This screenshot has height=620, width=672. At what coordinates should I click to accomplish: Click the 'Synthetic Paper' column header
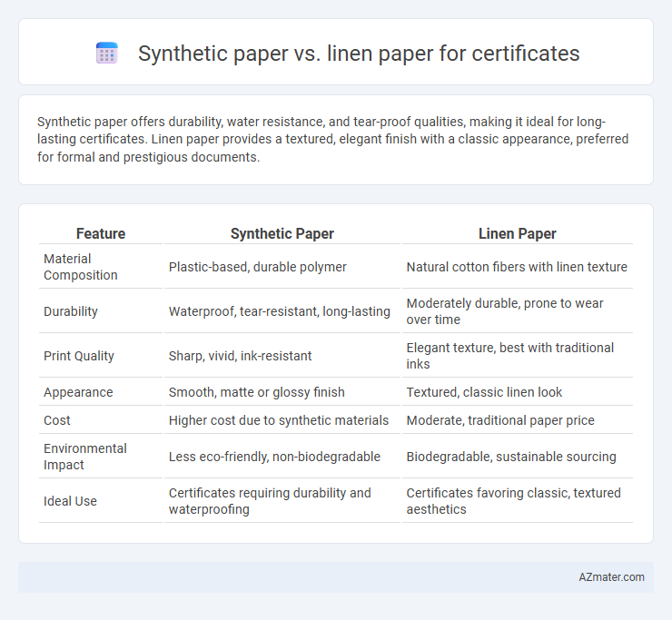click(x=282, y=233)
